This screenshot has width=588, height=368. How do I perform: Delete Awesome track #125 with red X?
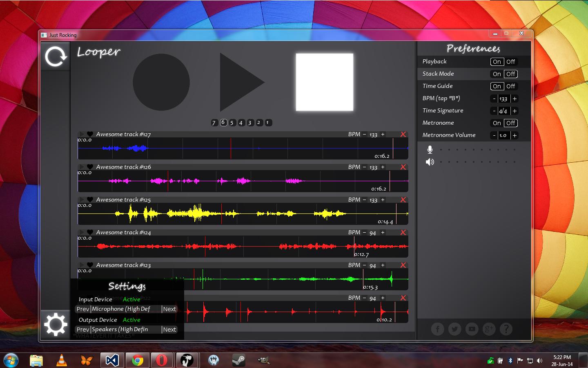[403, 200]
